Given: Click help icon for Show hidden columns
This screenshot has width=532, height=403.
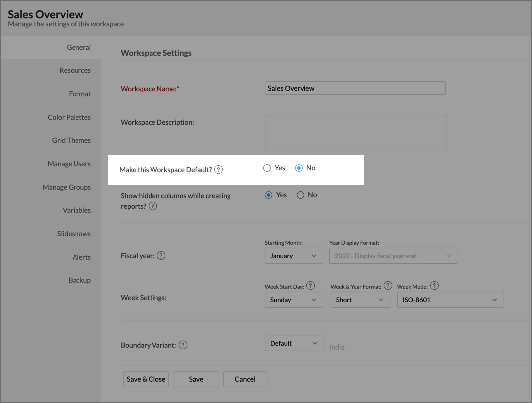Looking at the screenshot, I should [153, 206].
